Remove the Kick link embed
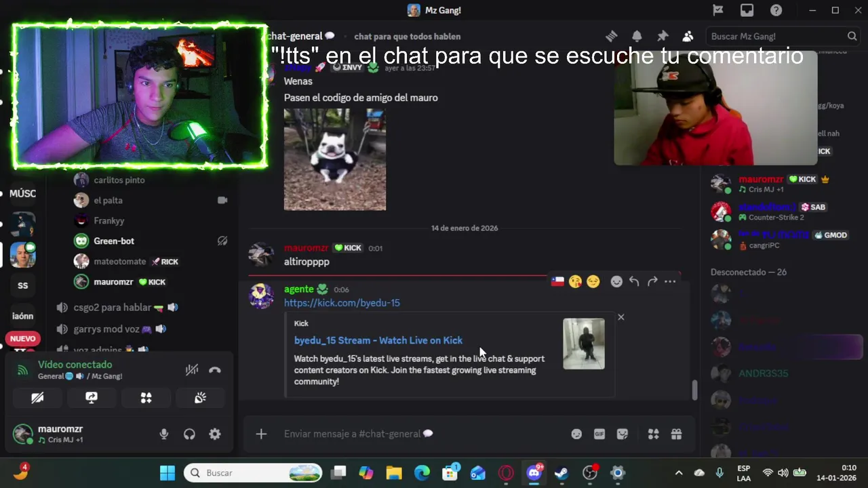Viewport: 868px width, 488px height. pyautogui.click(x=620, y=317)
